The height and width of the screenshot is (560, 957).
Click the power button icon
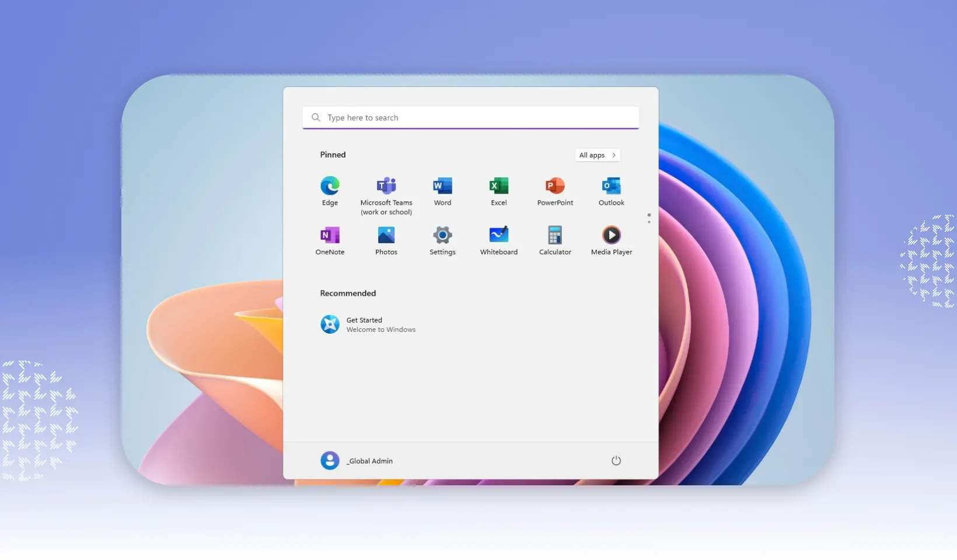click(x=616, y=461)
